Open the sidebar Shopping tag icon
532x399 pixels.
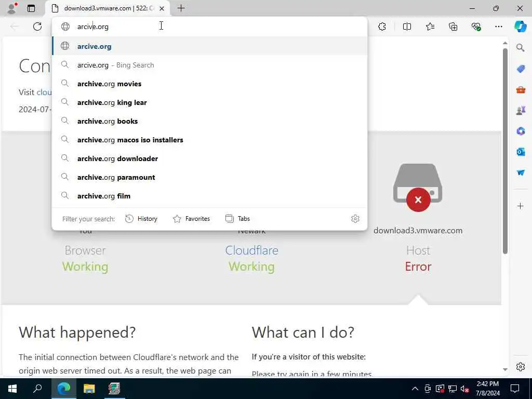[521, 69]
